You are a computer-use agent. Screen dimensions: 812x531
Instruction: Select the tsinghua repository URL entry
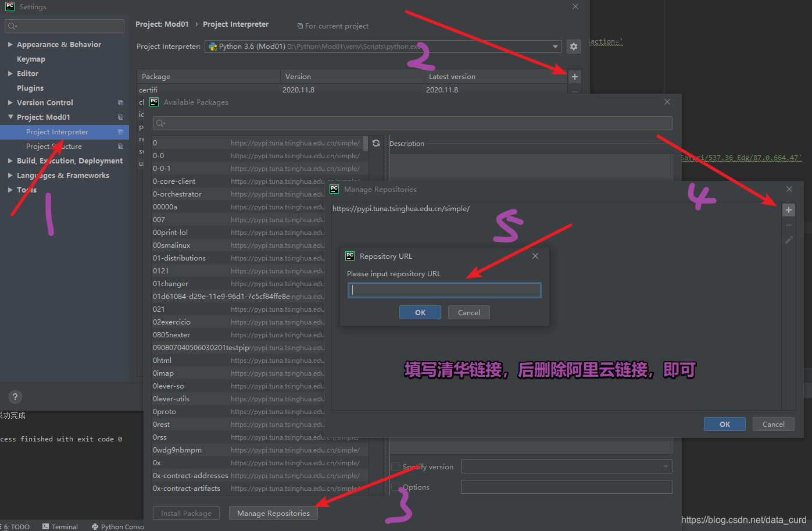click(401, 209)
